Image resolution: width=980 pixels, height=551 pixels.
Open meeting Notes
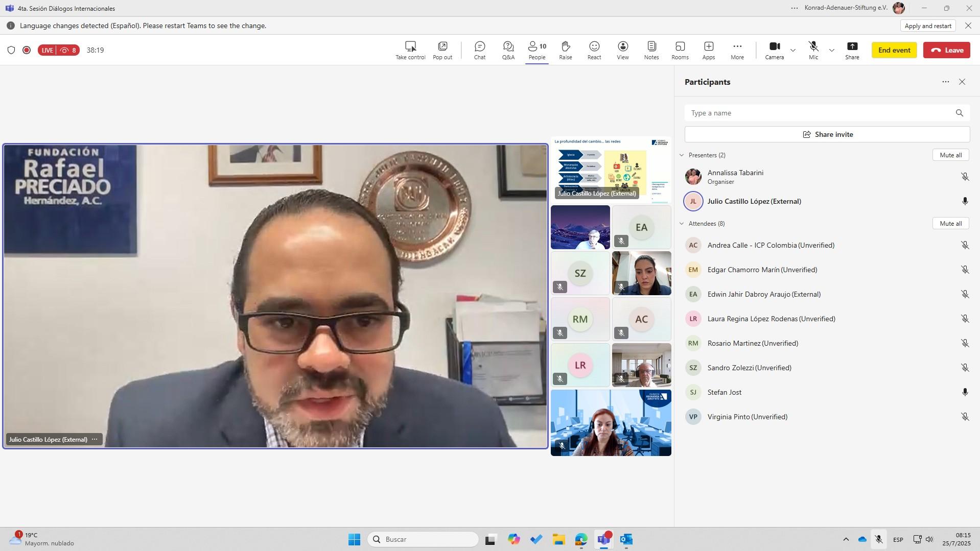pyautogui.click(x=651, y=50)
